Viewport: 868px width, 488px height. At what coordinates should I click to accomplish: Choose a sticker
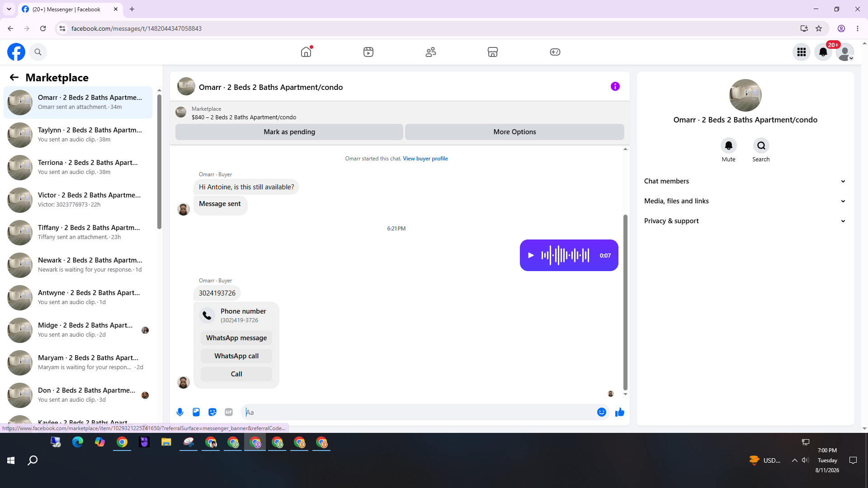(x=212, y=412)
